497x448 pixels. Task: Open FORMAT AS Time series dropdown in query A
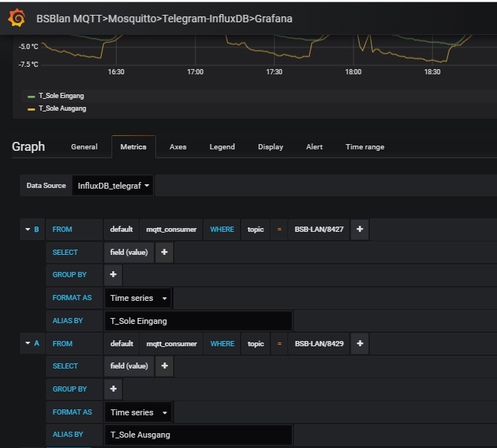coord(138,412)
